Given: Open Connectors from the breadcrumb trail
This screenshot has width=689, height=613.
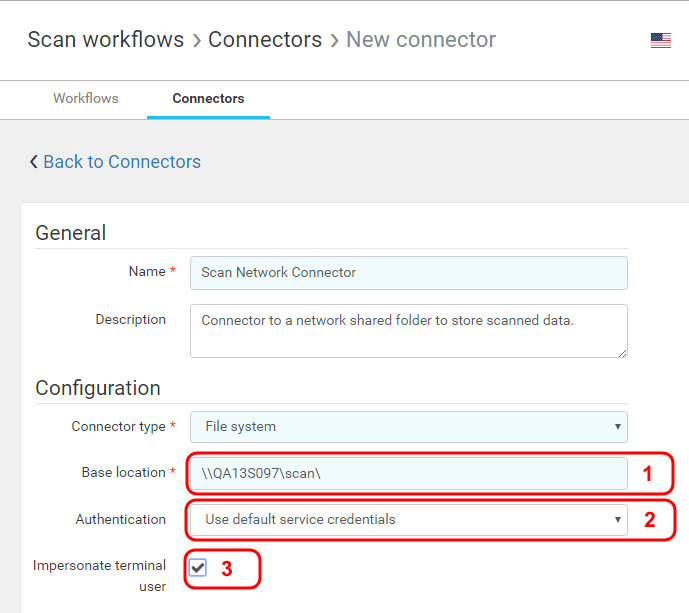Looking at the screenshot, I should [265, 40].
